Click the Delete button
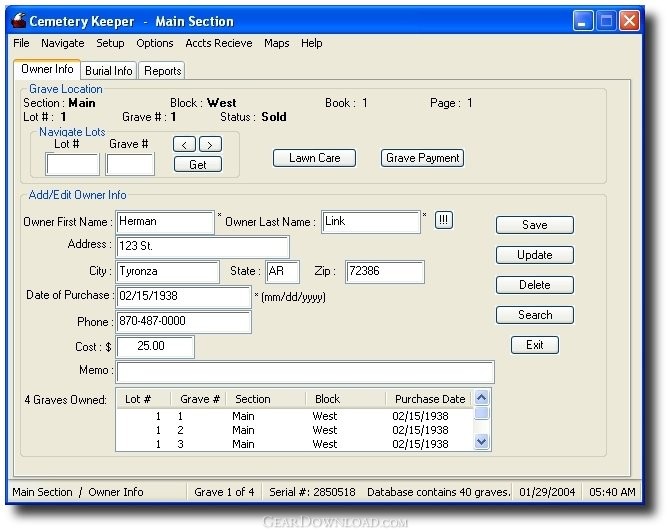 tap(535, 285)
